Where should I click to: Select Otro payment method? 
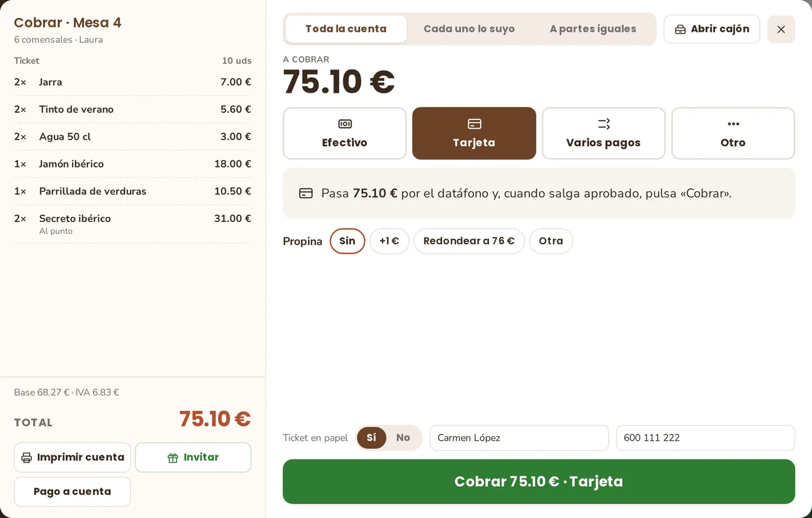733,133
